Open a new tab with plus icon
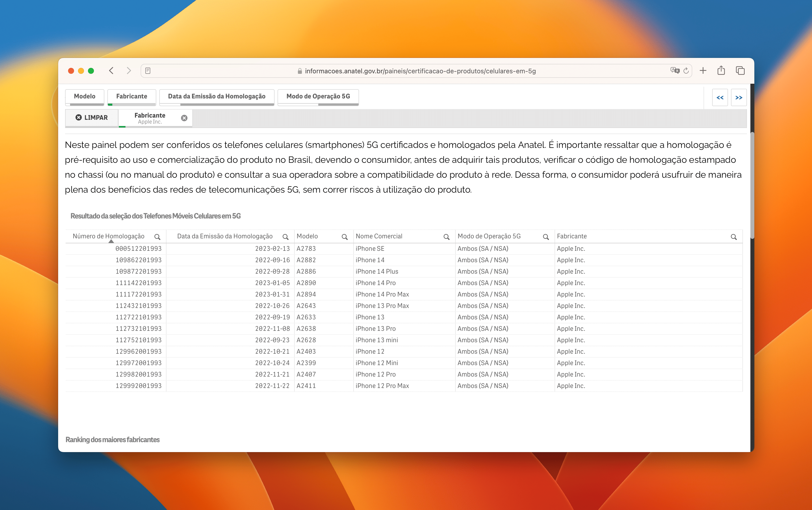The width and height of the screenshot is (812, 510). [x=703, y=71]
